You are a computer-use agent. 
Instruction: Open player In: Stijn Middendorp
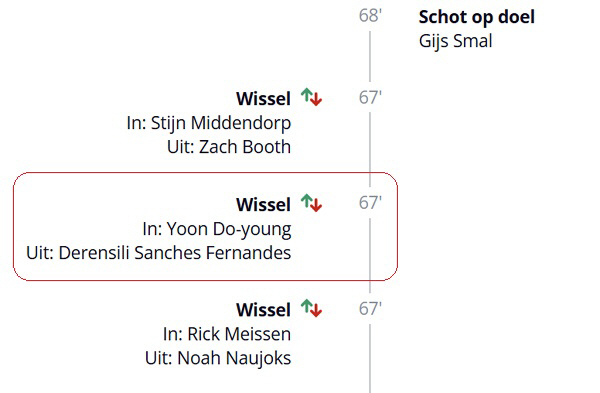coord(209,123)
